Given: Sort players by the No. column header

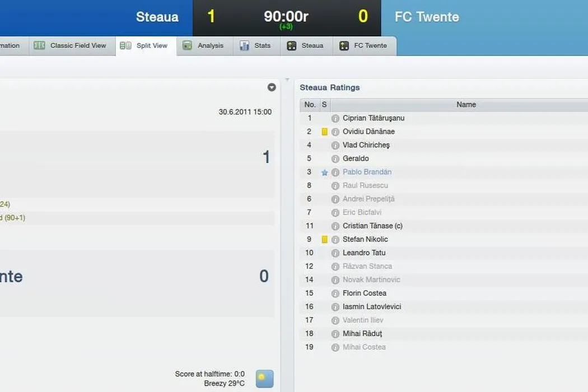Looking at the screenshot, I should 310,105.
